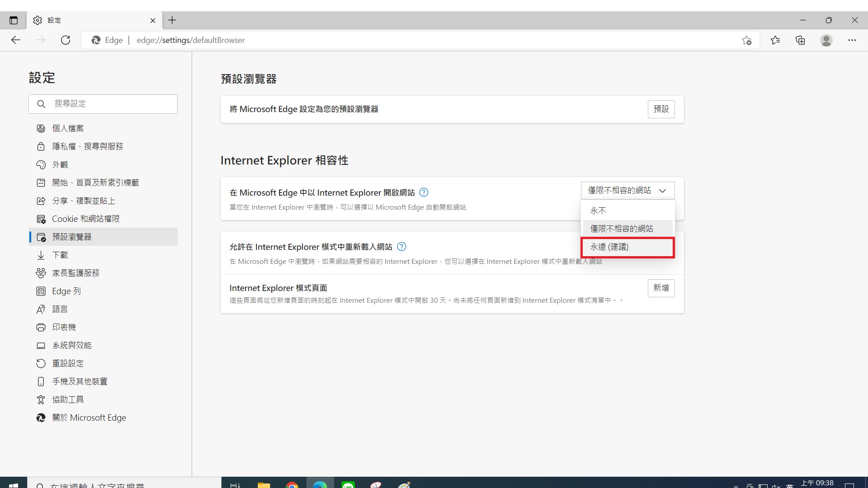Image resolution: width=868 pixels, height=488 pixels.
Task: Click the browser refresh icon
Action: click(66, 40)
